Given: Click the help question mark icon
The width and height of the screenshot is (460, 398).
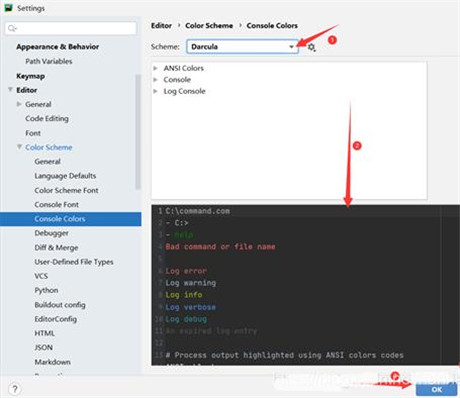Looking at the screenshot, I should 14,389.
